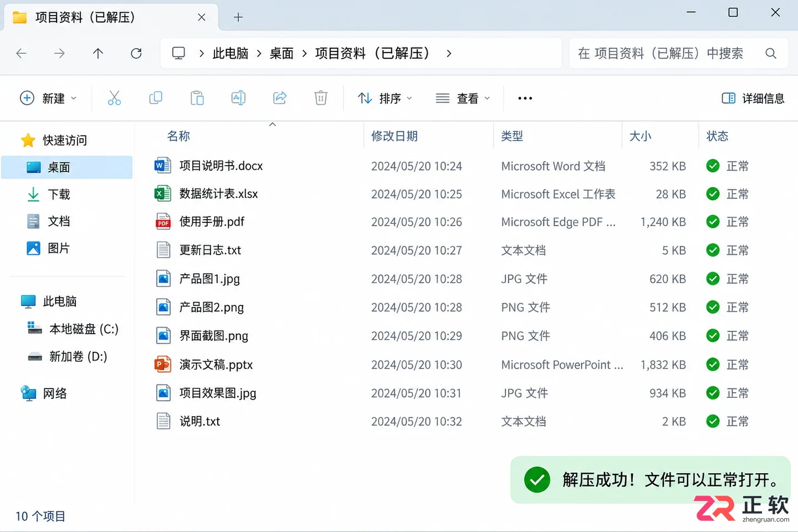The height and width of the screenshot is (532, 798).
Task: Sort by the 修改日期 column header
Action: [395, 136]
